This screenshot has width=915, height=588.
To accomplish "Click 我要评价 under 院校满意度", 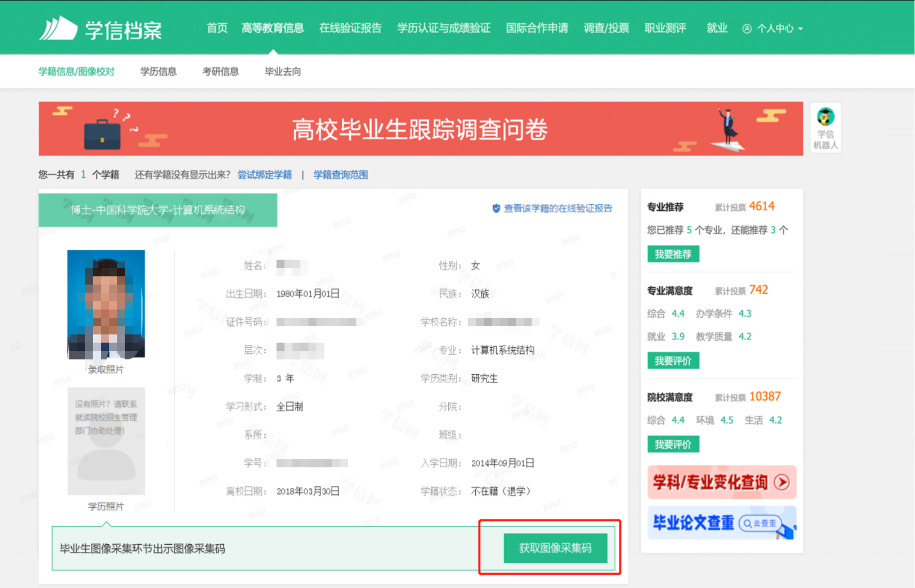I will [x=673, y=445].
